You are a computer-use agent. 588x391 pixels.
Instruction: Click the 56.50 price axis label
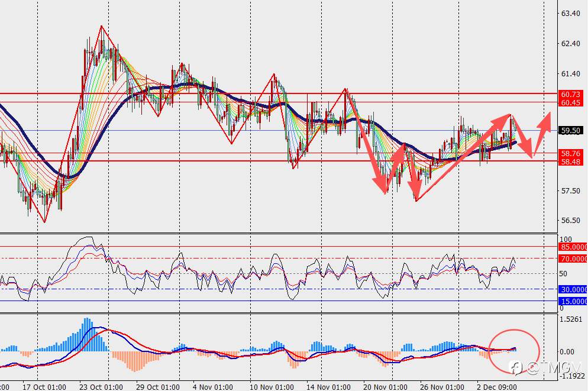[570, 221]
